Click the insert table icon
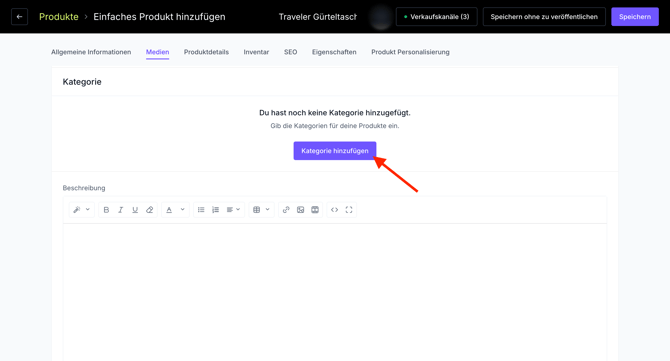Viewport: 670px width, 361px height. click(256, 210)
